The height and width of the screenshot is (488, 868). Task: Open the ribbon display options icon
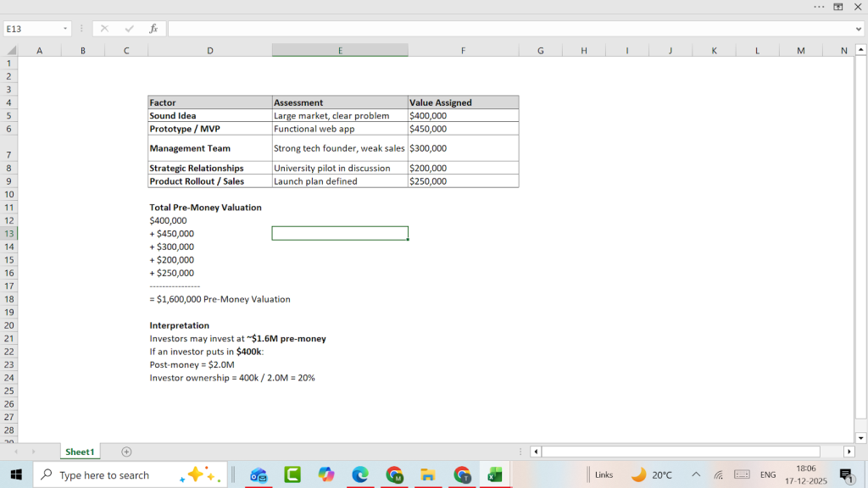click(837, 7)
